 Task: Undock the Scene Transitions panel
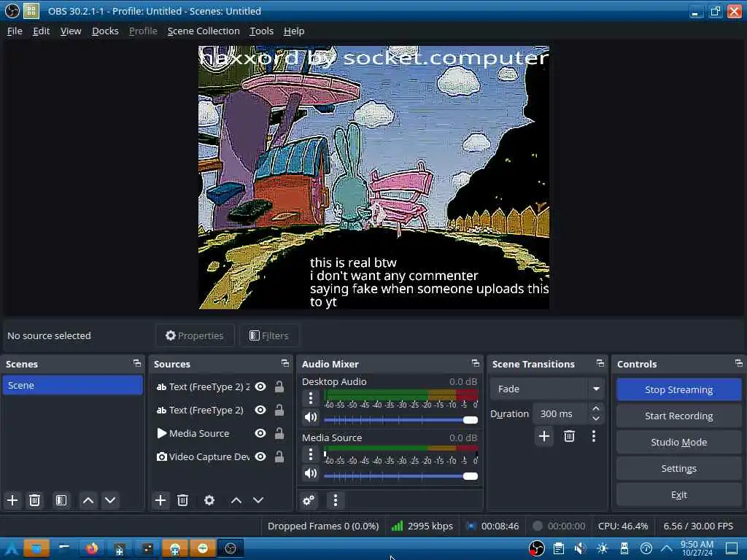(x=600, y=363)
